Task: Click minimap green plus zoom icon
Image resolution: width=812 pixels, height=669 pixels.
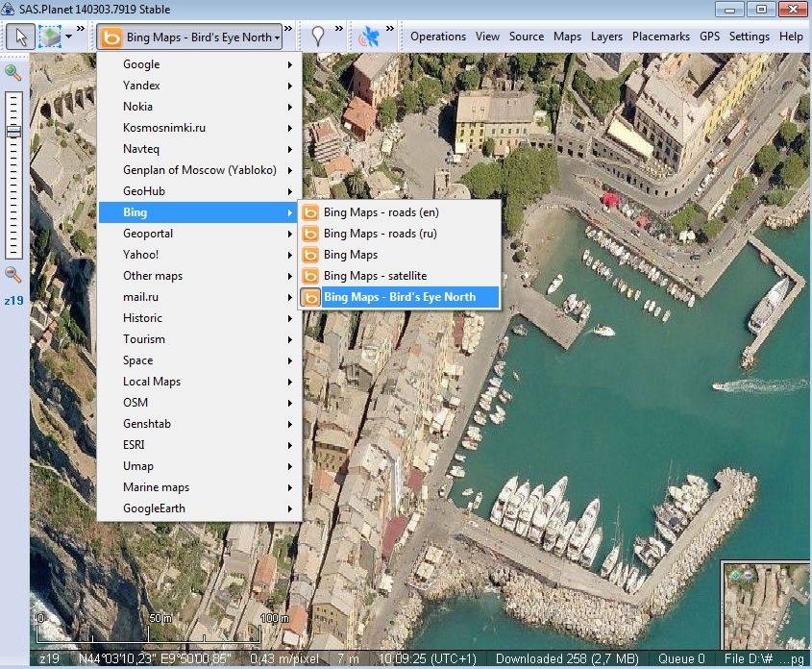Action: point(736,574)
